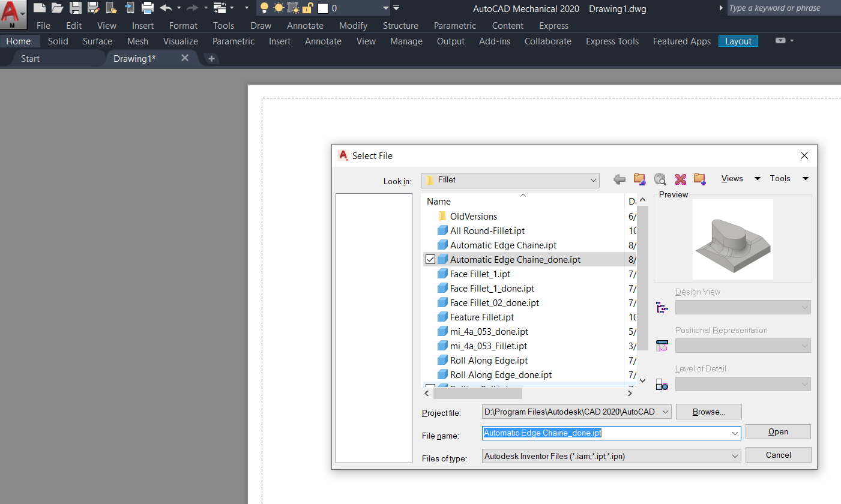
Task: Click the Search the Web icon
Action: [660, 179]
